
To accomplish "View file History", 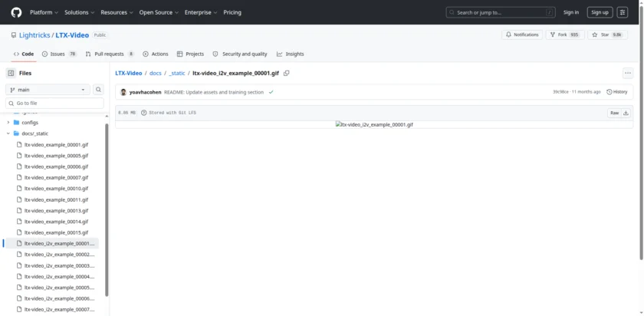I will point(617,92).
